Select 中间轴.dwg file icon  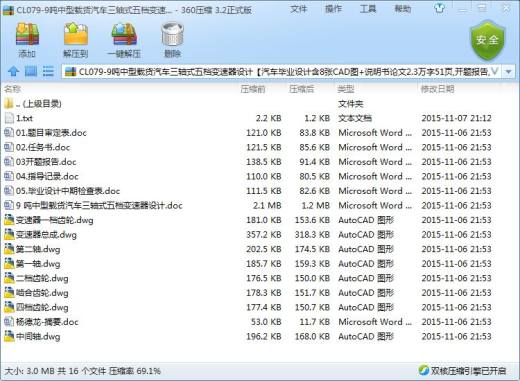[9, 336]
